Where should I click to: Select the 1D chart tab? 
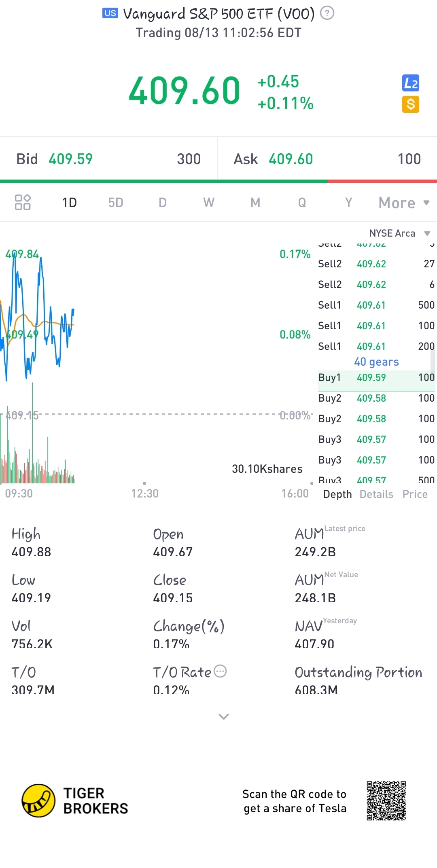(x=70, y=203)
